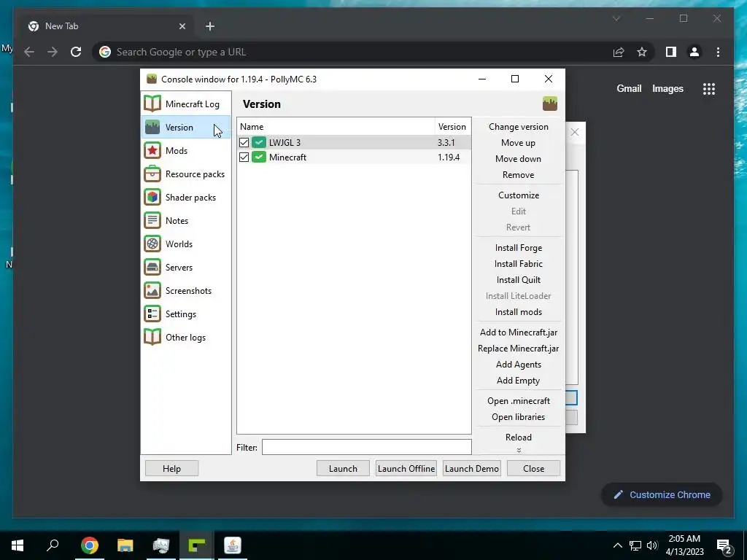
Task: Open the Other logs page
Action: [186, 337]
